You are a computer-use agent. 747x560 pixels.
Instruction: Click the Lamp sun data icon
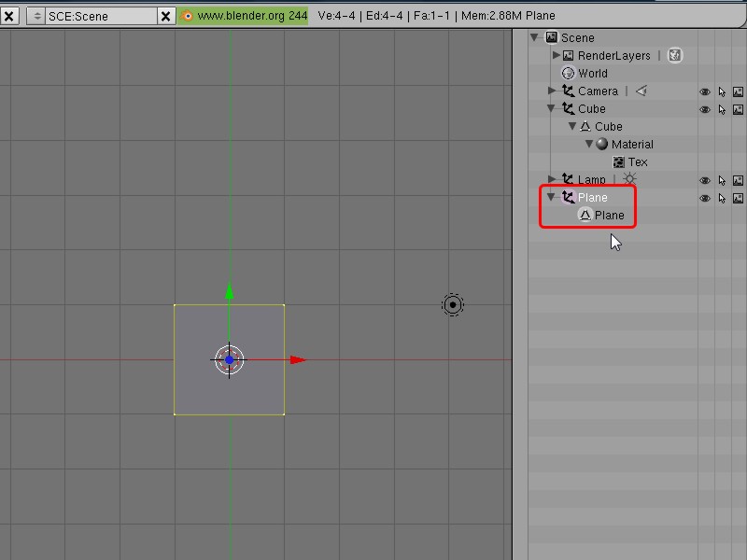click(x=629, y=179)
